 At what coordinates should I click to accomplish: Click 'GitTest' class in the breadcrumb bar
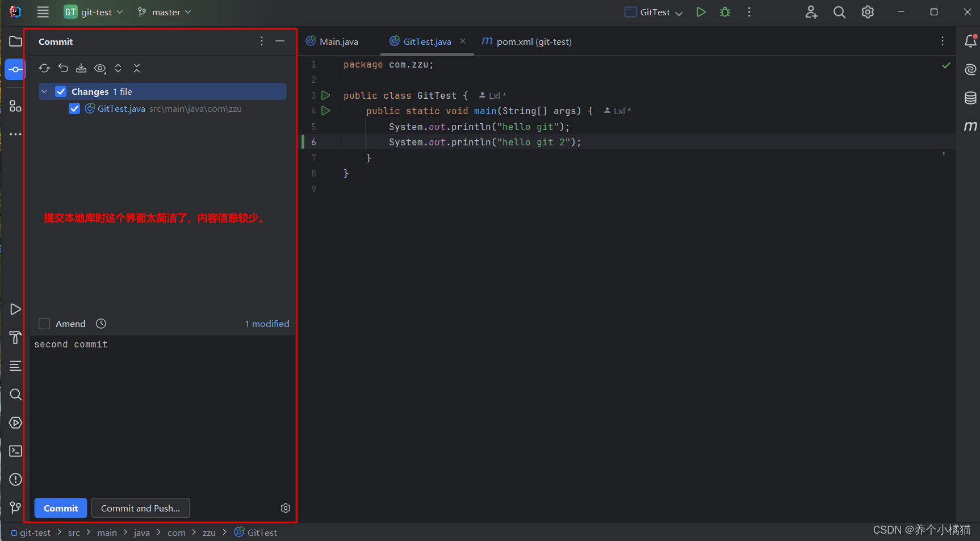tap(256, 532)
